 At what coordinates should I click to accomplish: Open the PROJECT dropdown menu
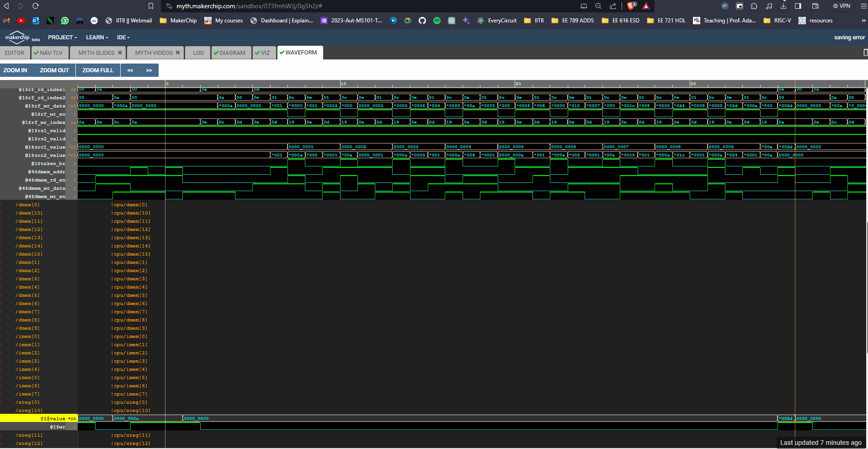tap(63, 37)
